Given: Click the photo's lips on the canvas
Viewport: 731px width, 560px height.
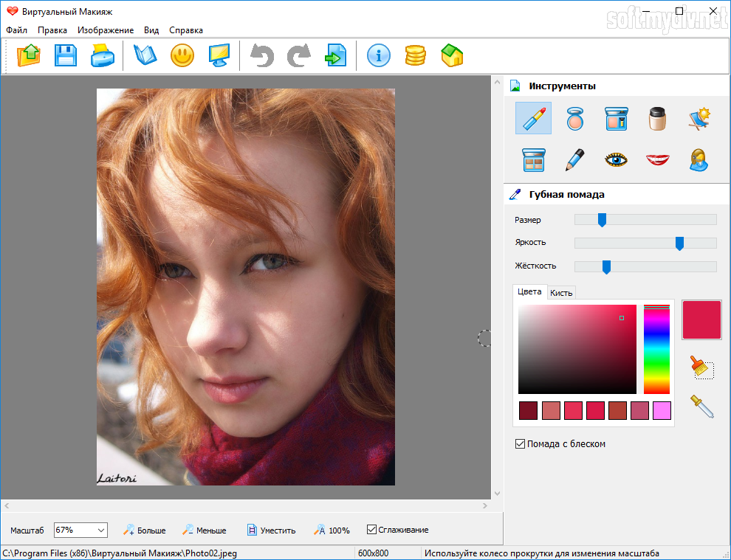Looking at the screenshot, I should tap(235, 389).
